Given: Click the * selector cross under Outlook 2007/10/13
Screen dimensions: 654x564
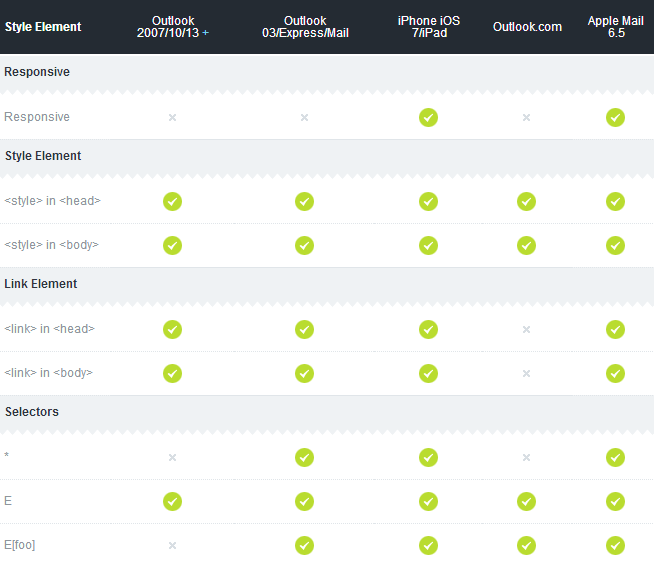Looking at the screenshot, I should [172, 458].
